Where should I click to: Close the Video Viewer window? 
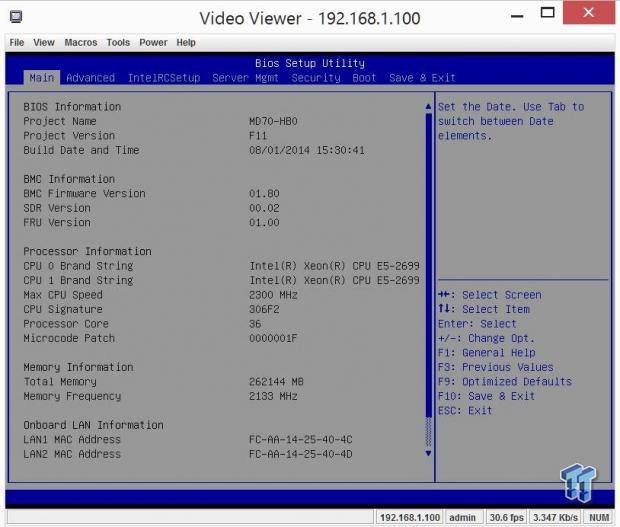[x=588, y=13]
